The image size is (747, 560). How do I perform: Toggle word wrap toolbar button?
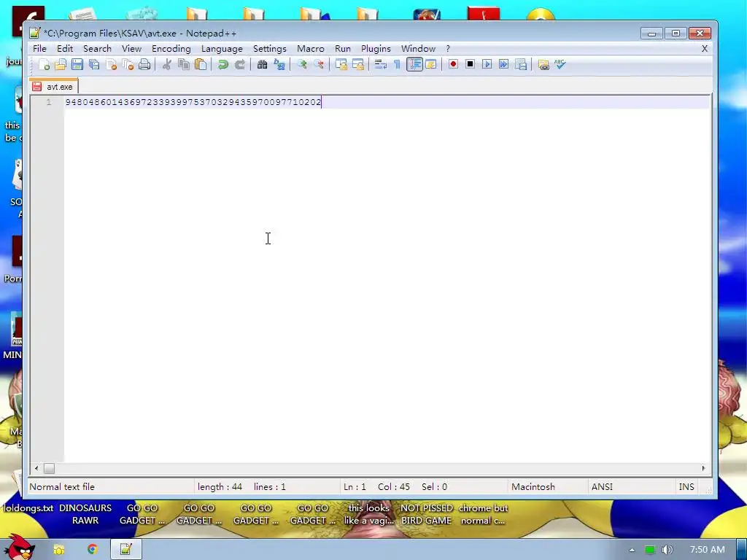click(380, 64)
